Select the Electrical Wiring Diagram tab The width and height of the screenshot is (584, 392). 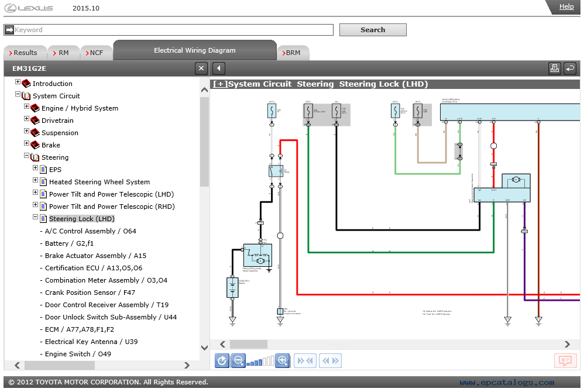(195, 50)
